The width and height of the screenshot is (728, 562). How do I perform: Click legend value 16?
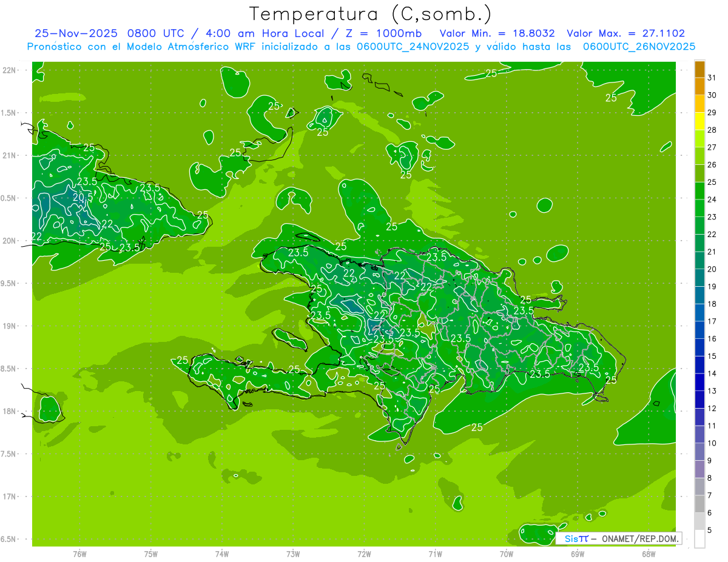(712, 339)
